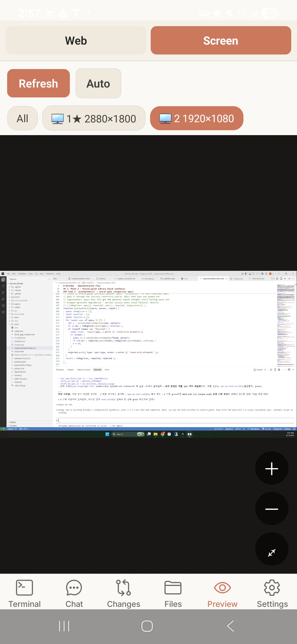Open the Help menu in the IDE
The width and height of the screenshot is (297, 644).
point(58,274)
